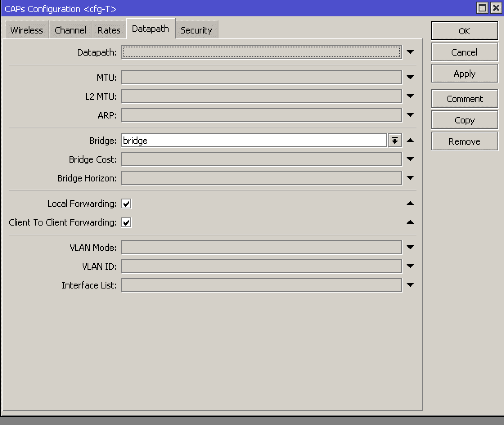Expand the Bridge Cost field arrow

point(410,159)
